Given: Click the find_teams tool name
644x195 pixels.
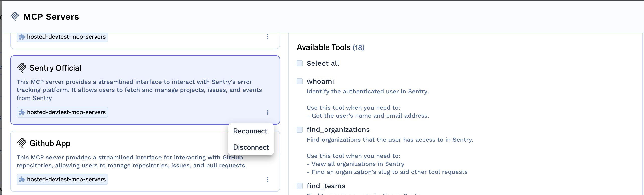Looking at the screenshot, I should (326, 186).
